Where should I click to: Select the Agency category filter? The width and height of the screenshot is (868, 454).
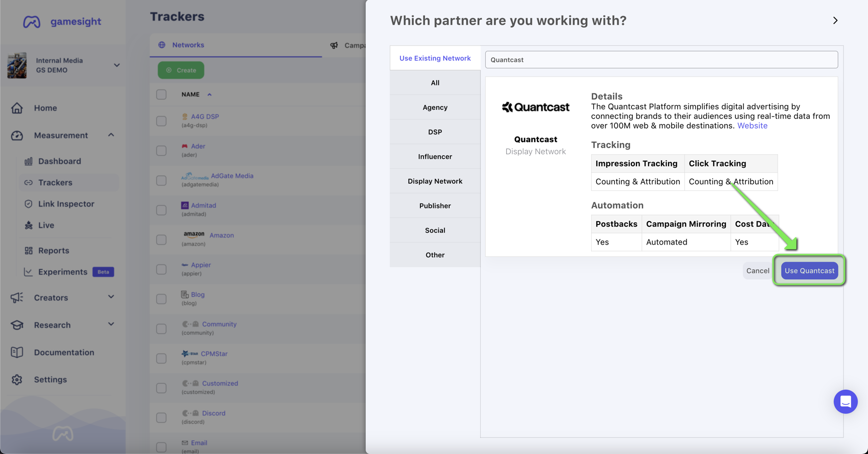click(435, 107)
